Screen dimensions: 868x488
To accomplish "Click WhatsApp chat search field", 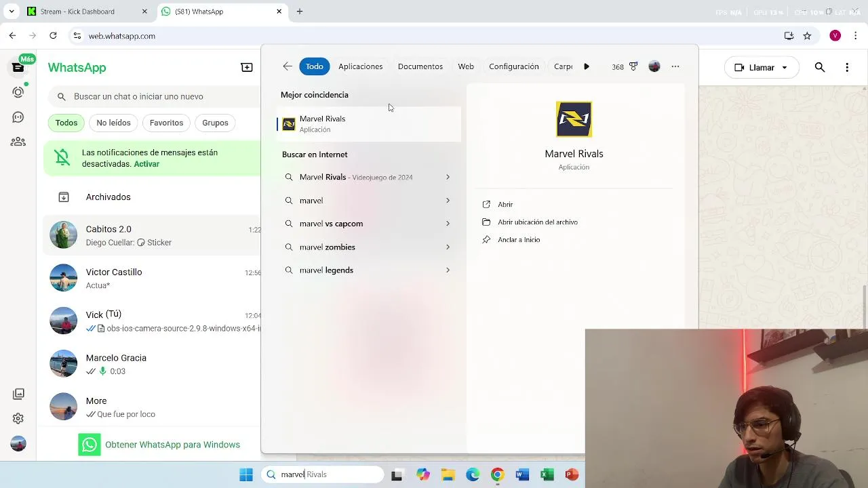I will click(x=155, y=96).
